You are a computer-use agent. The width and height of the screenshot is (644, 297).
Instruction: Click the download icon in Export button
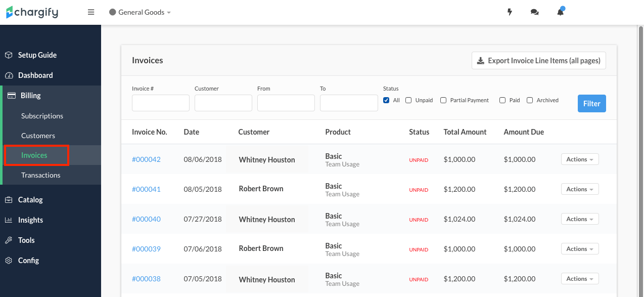point(481,61)
